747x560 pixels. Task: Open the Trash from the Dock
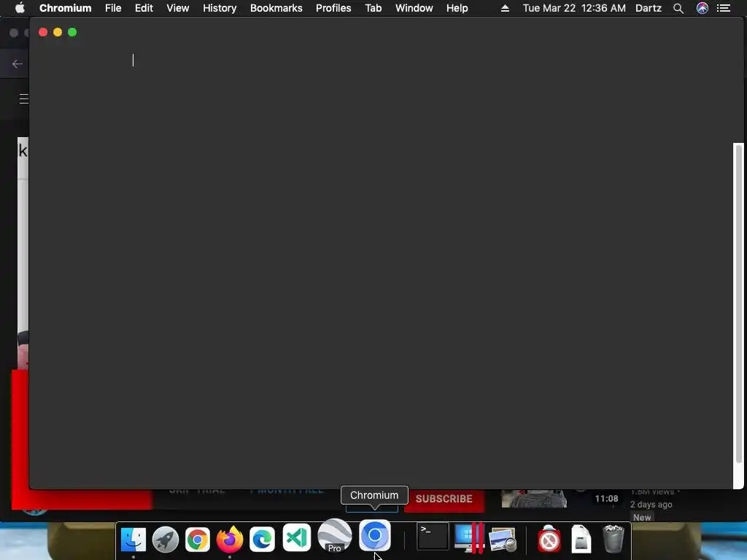tap(613, 540)
